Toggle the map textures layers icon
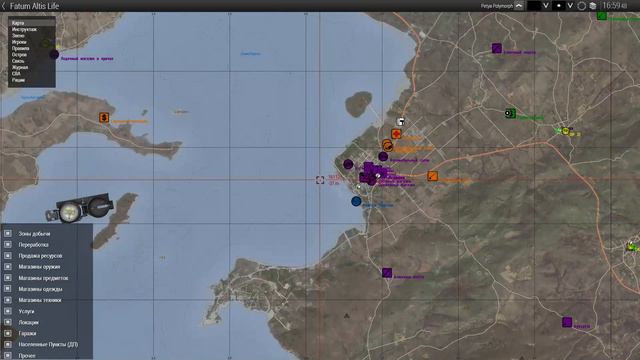The image size is (640, 360). tap(593, 6)
